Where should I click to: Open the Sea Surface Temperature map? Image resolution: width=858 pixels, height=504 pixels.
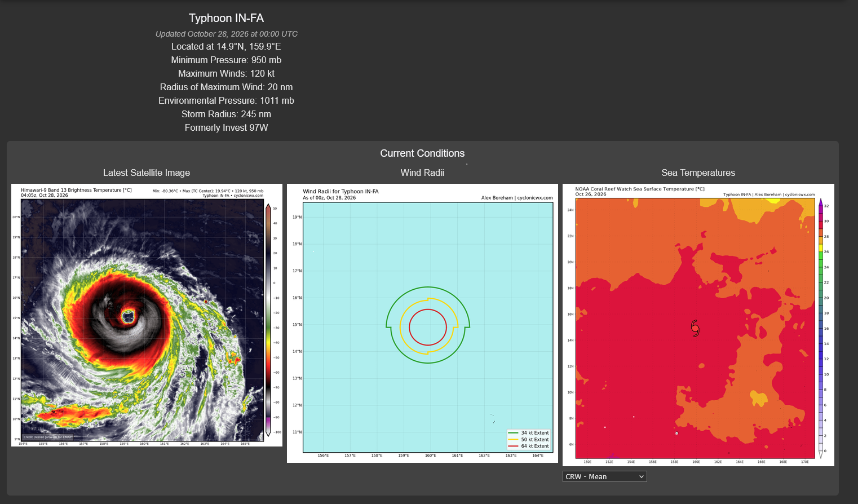tap(698, 325)
